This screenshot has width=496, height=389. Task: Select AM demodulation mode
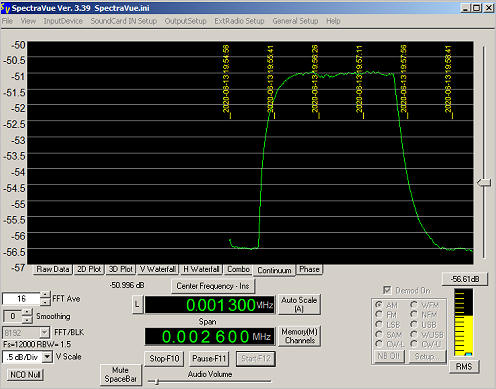379,305
